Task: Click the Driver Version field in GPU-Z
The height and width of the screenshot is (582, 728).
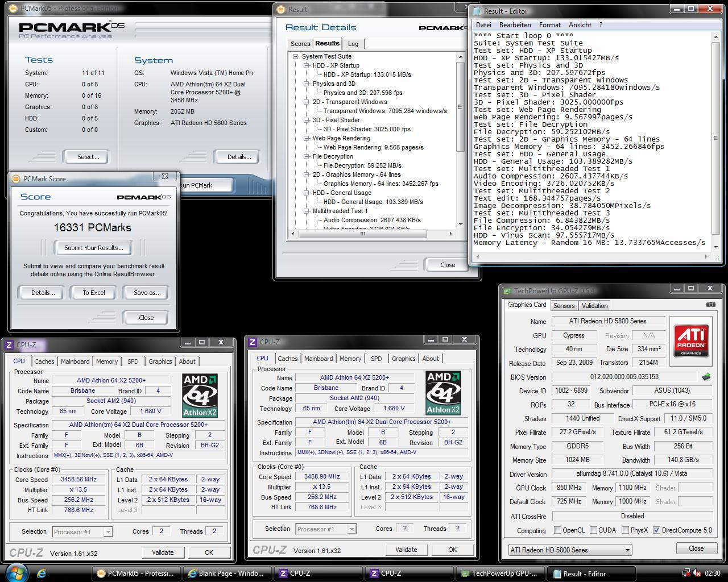Action: (632, 474)
